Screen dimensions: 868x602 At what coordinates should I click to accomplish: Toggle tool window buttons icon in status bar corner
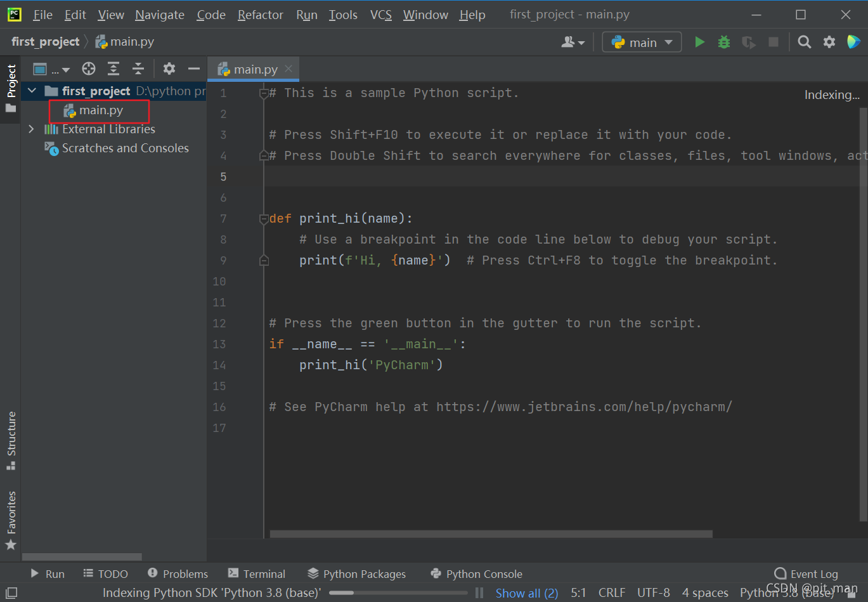[11, 592]
